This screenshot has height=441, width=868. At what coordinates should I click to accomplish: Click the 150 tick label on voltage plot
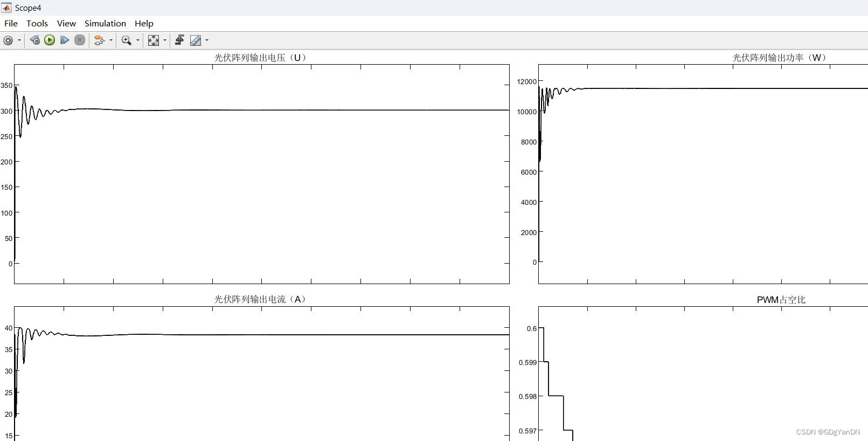coord(6,188)
